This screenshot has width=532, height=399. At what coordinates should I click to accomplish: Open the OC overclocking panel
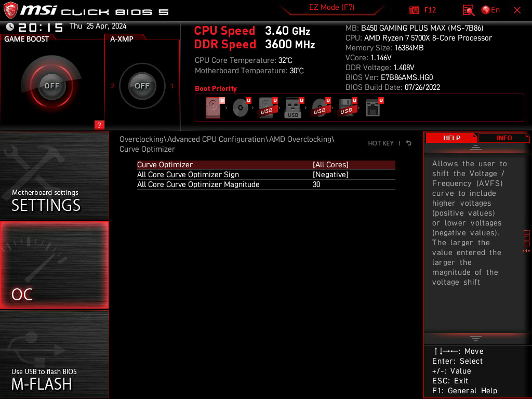(x=54, y=265)
